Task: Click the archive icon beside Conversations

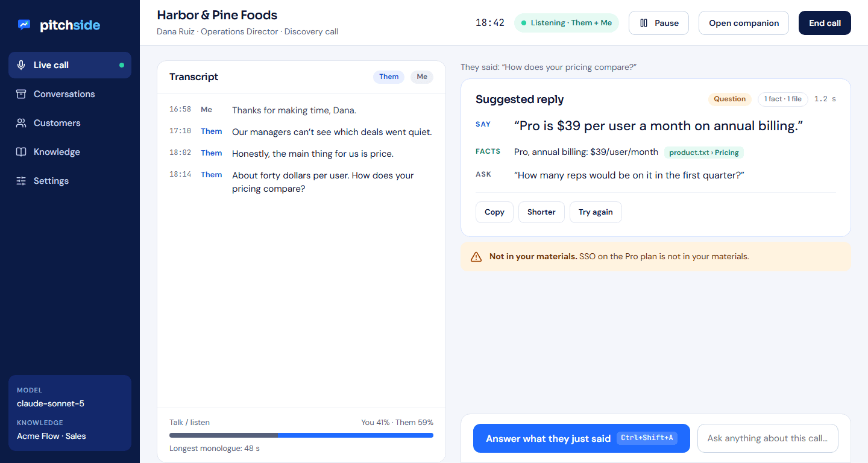Action: (21, 94)
